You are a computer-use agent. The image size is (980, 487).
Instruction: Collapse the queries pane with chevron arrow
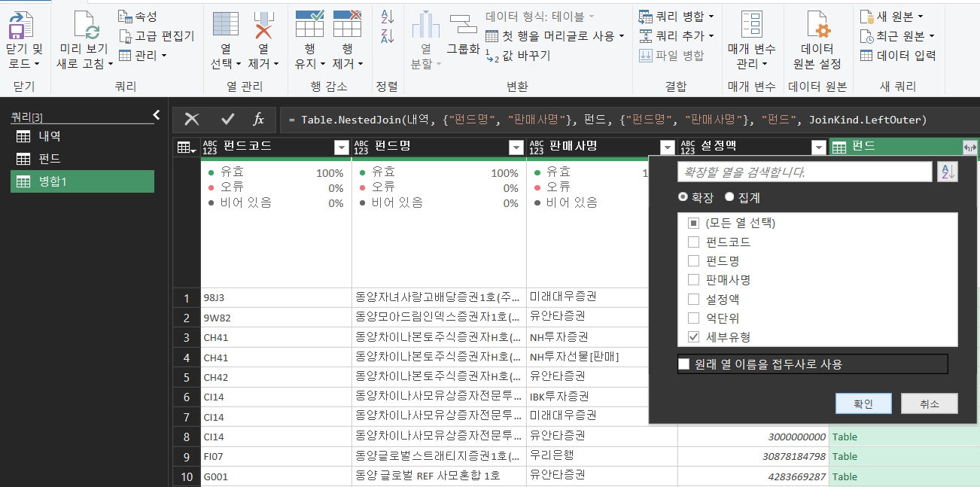[157, 115]
